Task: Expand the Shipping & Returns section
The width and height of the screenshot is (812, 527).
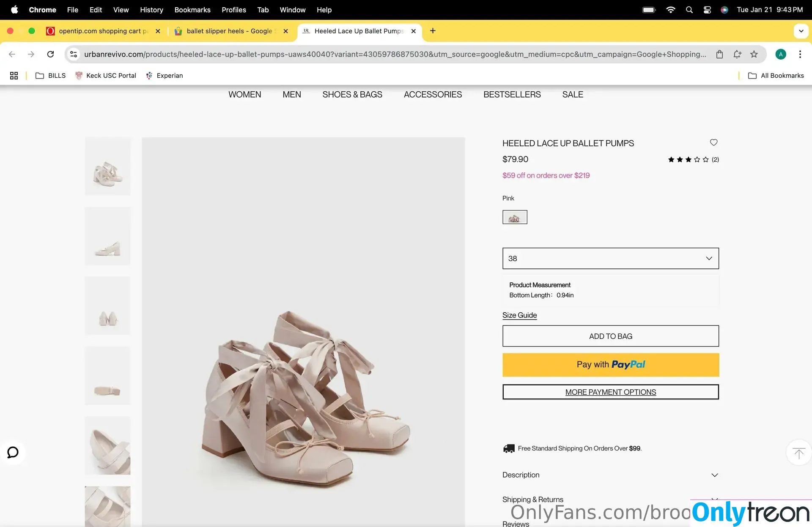Action: point(610,499)
